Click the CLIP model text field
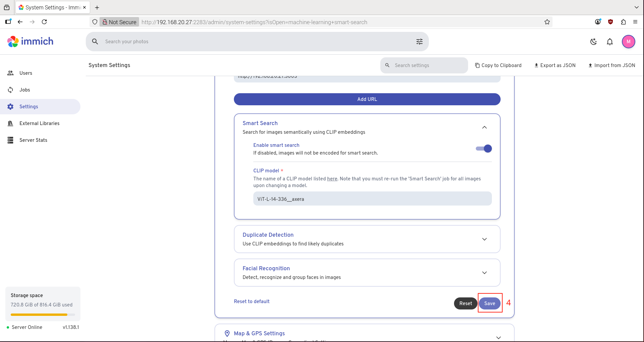 coord(372,199)
